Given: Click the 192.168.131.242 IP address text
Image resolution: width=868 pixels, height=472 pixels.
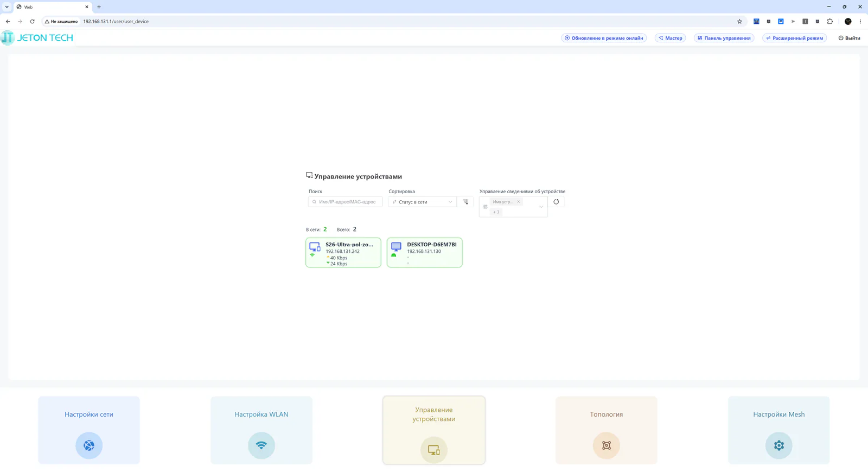Looking at the screenshot, I should coord(343,252).
